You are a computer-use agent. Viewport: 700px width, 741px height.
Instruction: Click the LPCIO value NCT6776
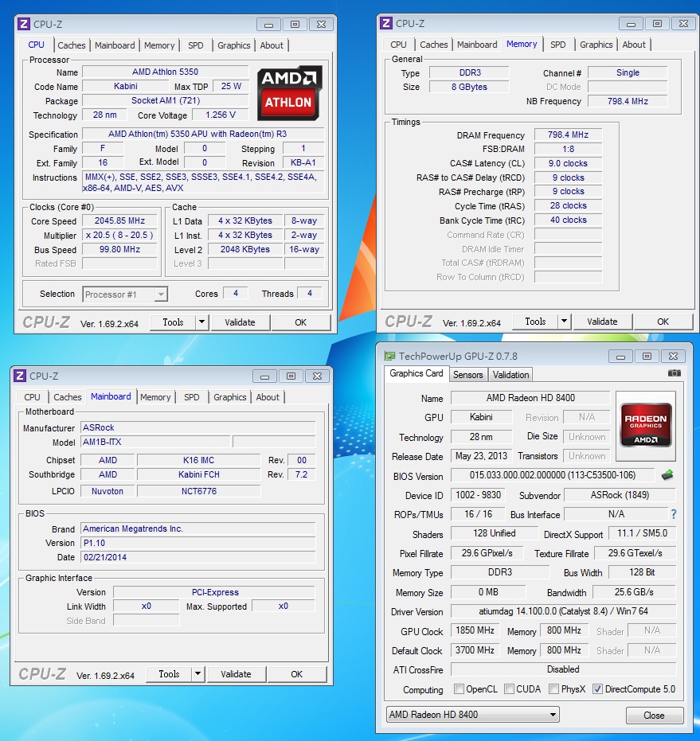click(x=198, y=491)
